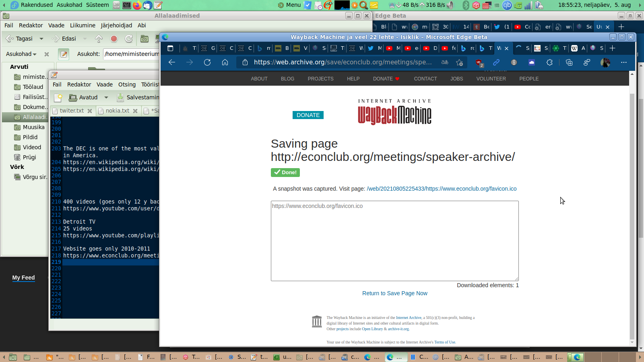Click the Asukoht path field

point(132,54)
